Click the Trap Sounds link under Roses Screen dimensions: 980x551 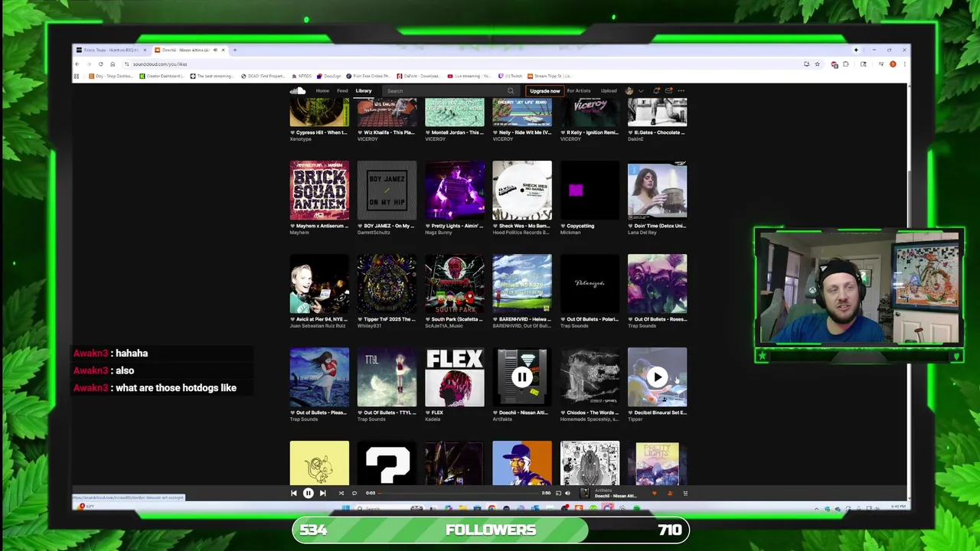point(642,326)
